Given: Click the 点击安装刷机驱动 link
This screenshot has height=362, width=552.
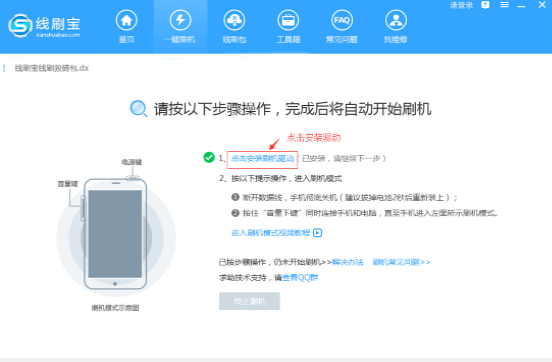Looking at the screenshot, I should pos(262,159).
